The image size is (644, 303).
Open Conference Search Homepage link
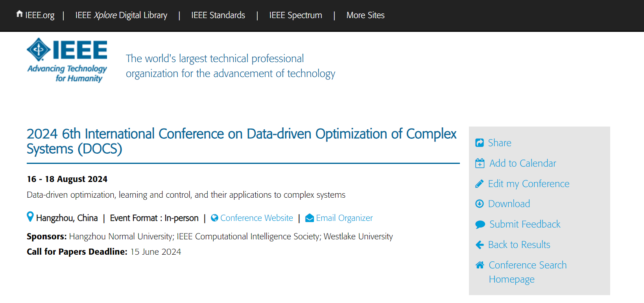528,272
